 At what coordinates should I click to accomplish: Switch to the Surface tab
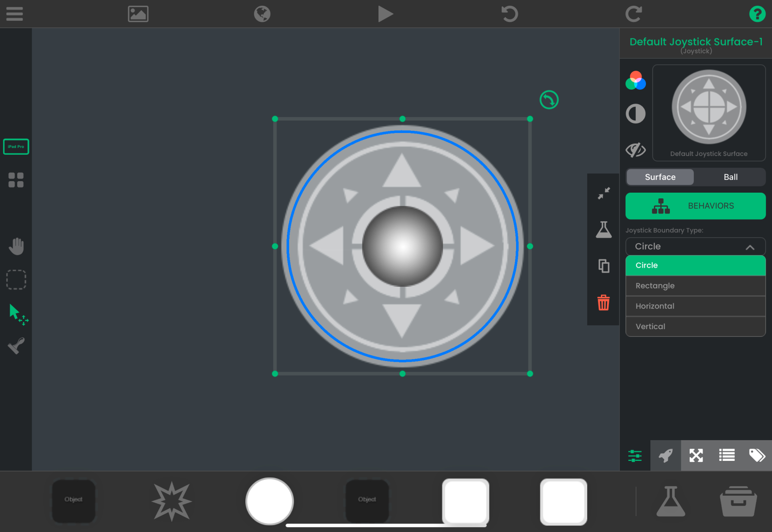[660, 177]
